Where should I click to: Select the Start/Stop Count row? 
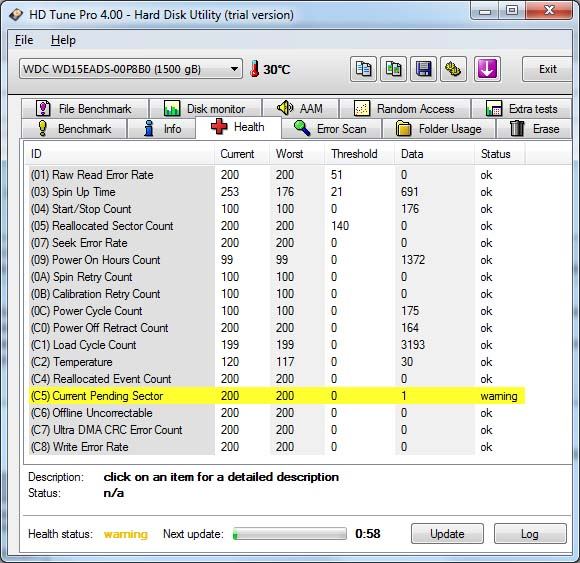277,209
